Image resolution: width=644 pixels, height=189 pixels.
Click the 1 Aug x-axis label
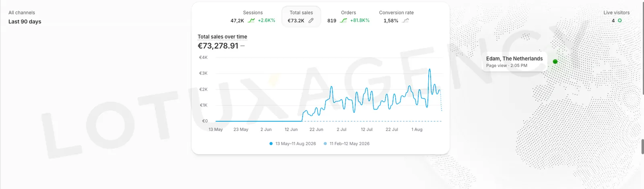click(417, 129)
